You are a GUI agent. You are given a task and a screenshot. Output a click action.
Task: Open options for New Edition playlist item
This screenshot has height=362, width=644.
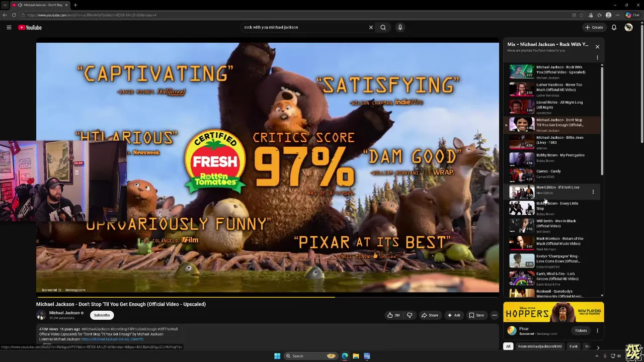tap(593, 192)
